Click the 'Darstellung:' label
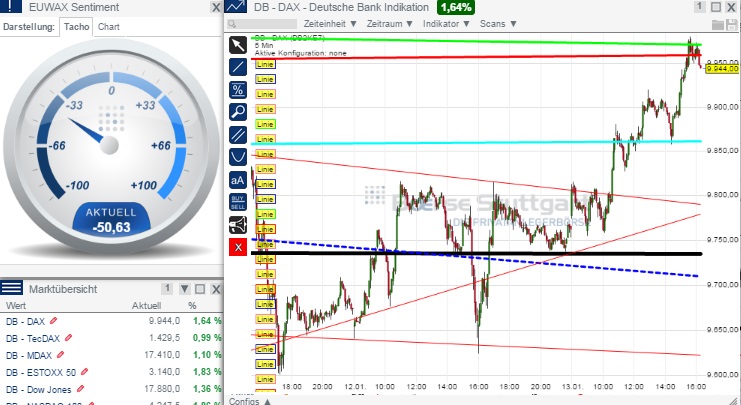The height and width of the screenshot is (405, 741). click(x=28, y=27)
